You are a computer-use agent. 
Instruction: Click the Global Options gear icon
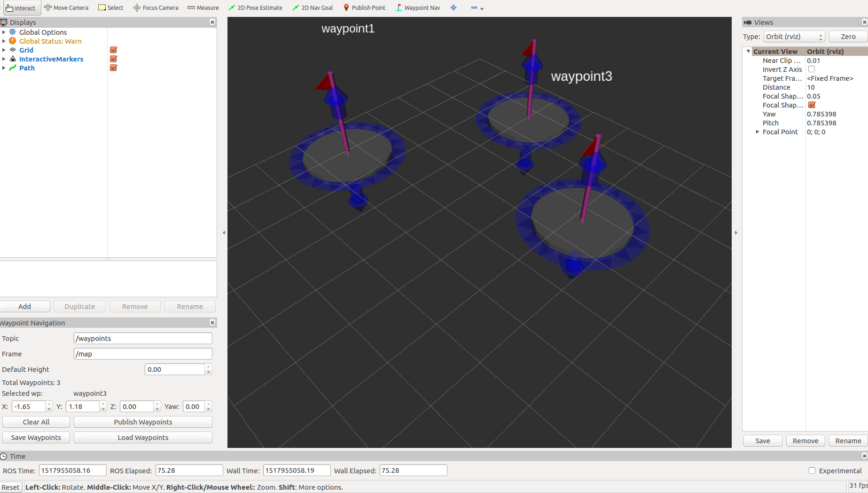coord(13,32)
